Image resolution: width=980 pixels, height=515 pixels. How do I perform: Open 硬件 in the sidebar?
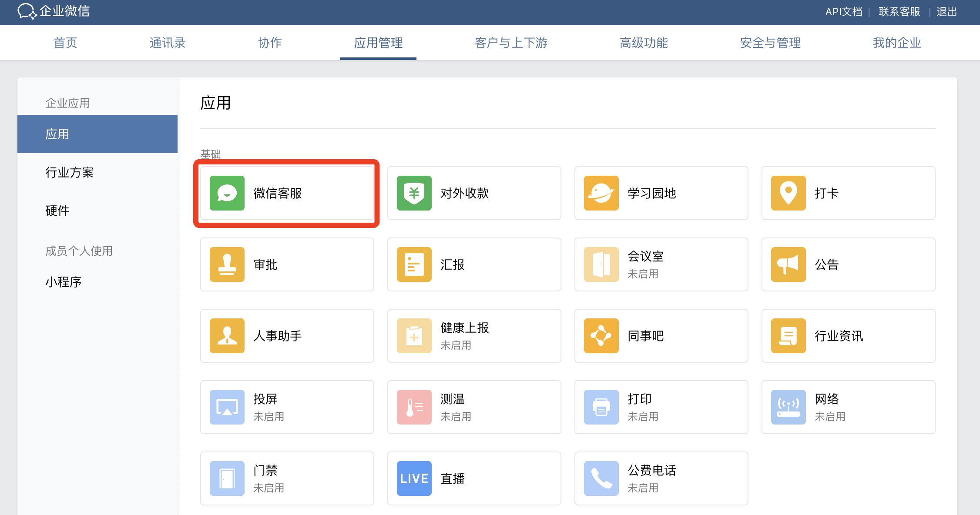coord(57,211)
